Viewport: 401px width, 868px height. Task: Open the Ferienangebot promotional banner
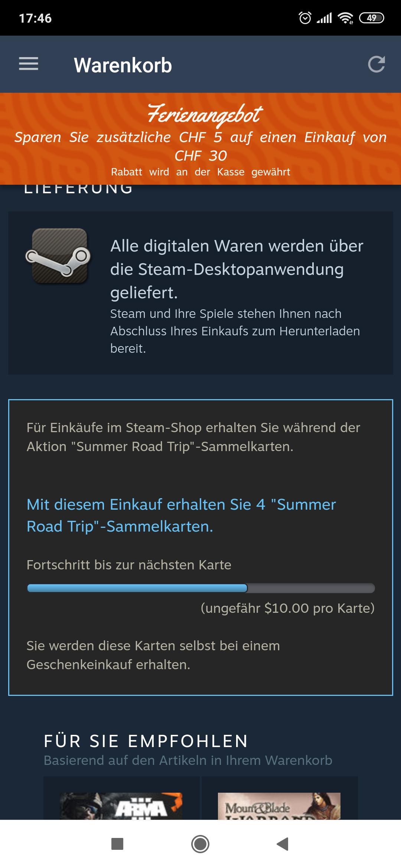click(200, 139)
